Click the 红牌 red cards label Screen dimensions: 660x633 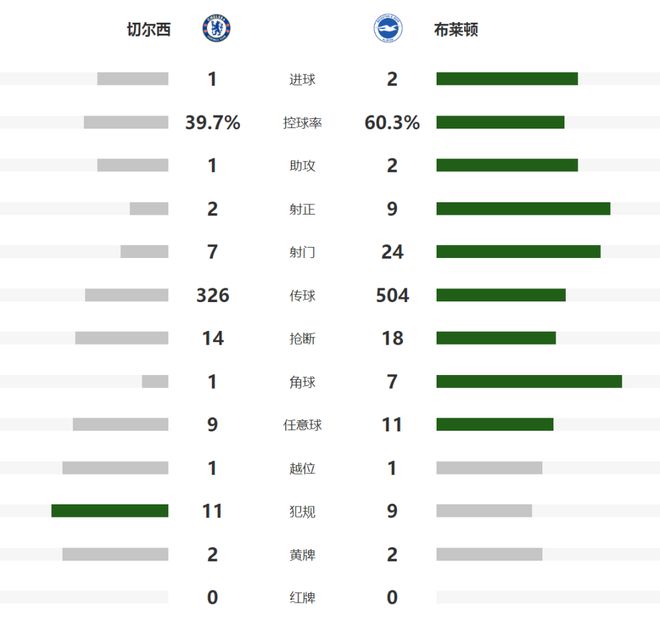tap(301, 598)
